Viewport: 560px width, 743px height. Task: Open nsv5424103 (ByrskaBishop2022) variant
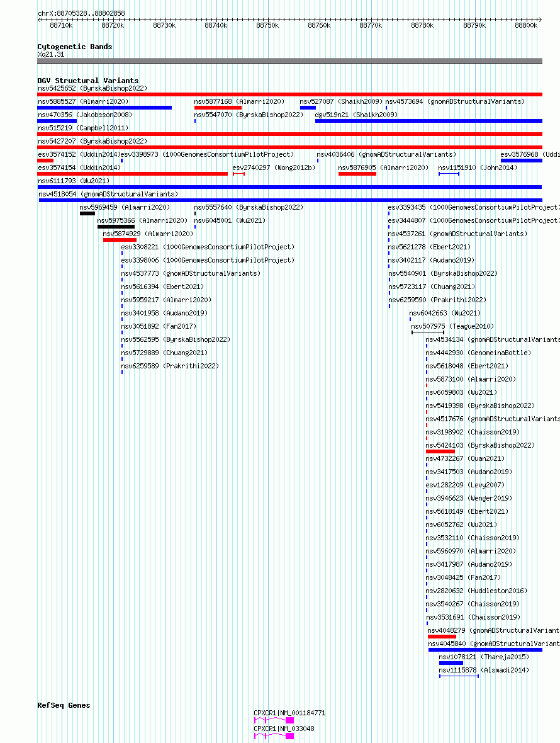point(480,446)
